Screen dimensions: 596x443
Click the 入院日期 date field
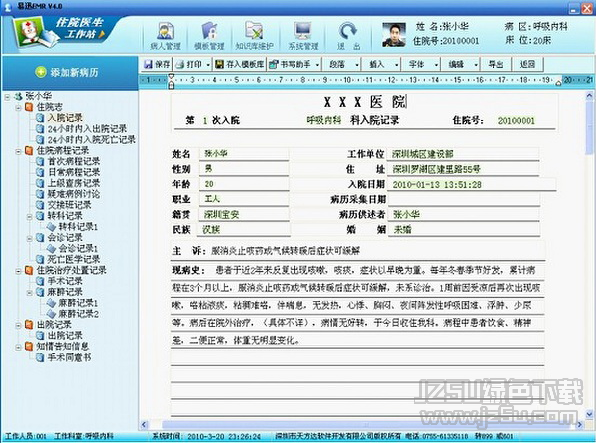pyautogui.click(x=472, y=184)
